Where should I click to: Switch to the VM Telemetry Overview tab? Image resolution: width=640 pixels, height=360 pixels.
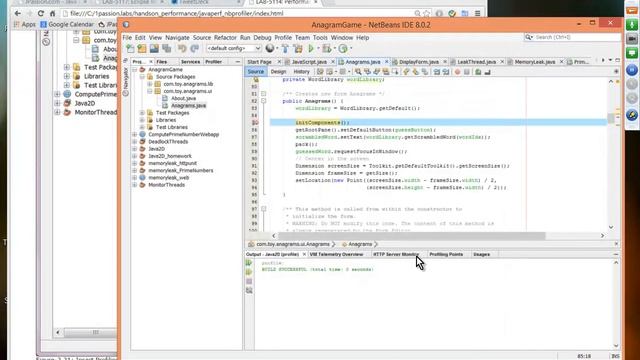[x=336, y=254]
